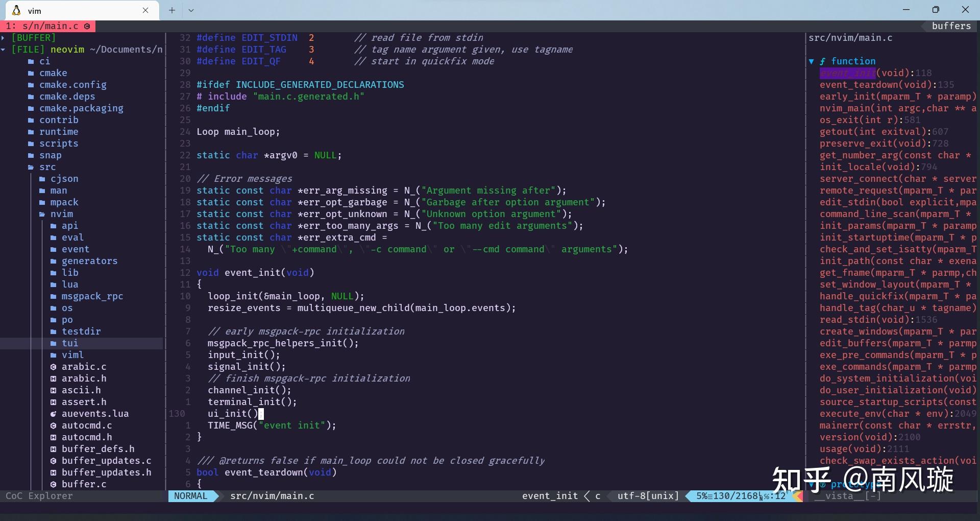Click the event folder icon
Screen dimensions: 980x521
pyautogui.click(x=54, y=249)
